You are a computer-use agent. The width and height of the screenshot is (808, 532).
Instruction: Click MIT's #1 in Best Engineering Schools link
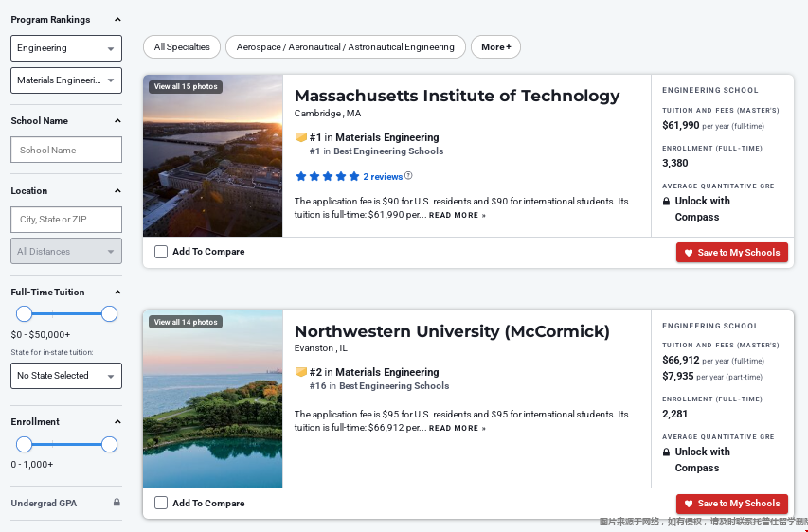(x=376, y=151)
